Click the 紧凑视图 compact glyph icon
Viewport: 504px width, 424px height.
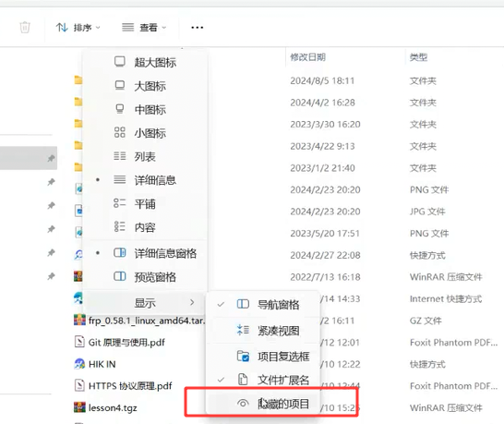(x=243, y=330)
